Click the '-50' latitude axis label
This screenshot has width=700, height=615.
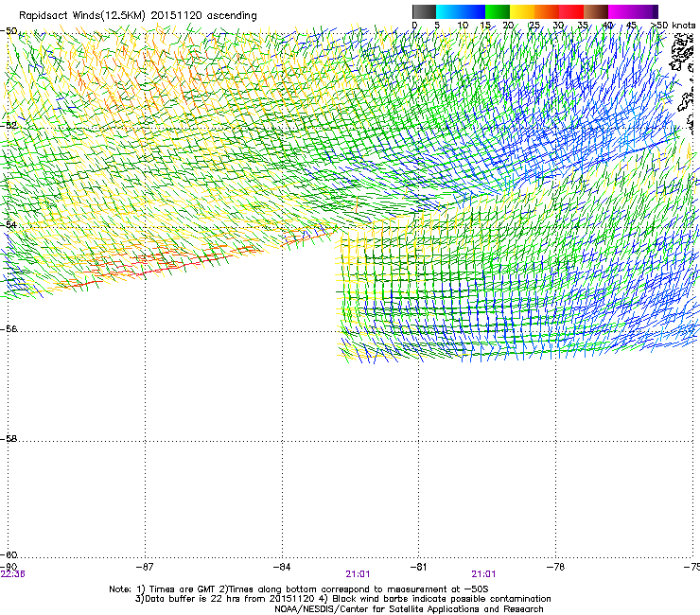[9, 31]
